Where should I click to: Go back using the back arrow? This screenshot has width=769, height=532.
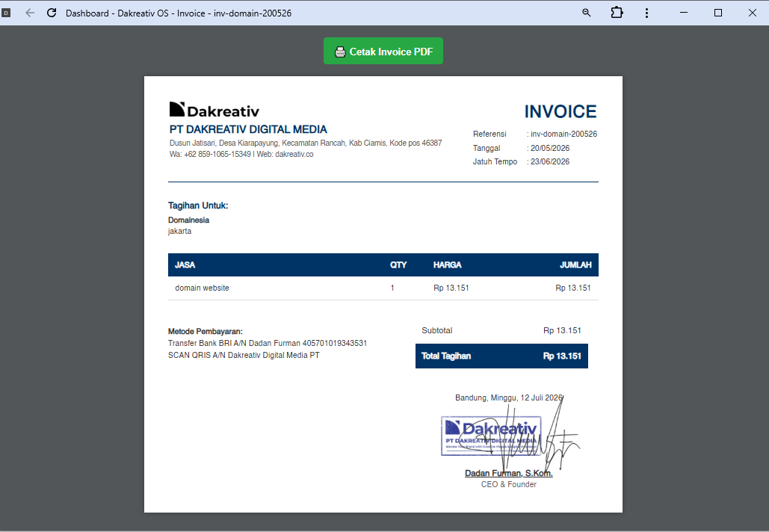[x=30, y=13]
